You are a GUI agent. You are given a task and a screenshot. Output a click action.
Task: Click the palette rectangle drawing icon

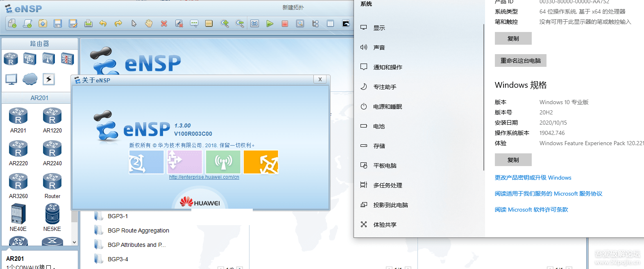point(209,23)
